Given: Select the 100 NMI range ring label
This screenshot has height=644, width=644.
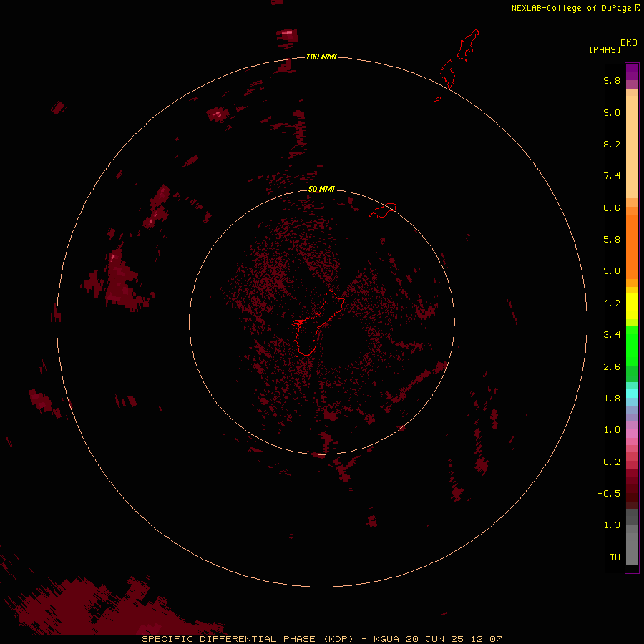Looking at the screenshot, I should (x=321, y=57).
